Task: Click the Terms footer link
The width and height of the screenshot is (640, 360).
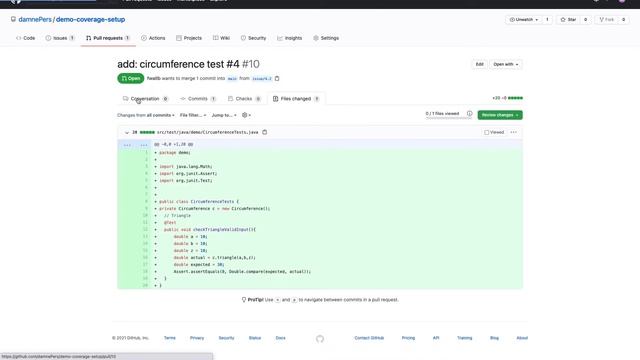Action: click(169, 338)
